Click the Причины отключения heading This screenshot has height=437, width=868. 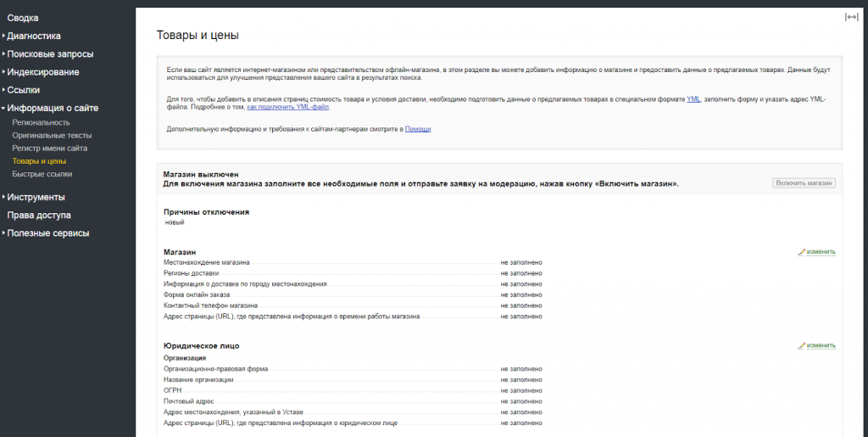coord(207,212)
